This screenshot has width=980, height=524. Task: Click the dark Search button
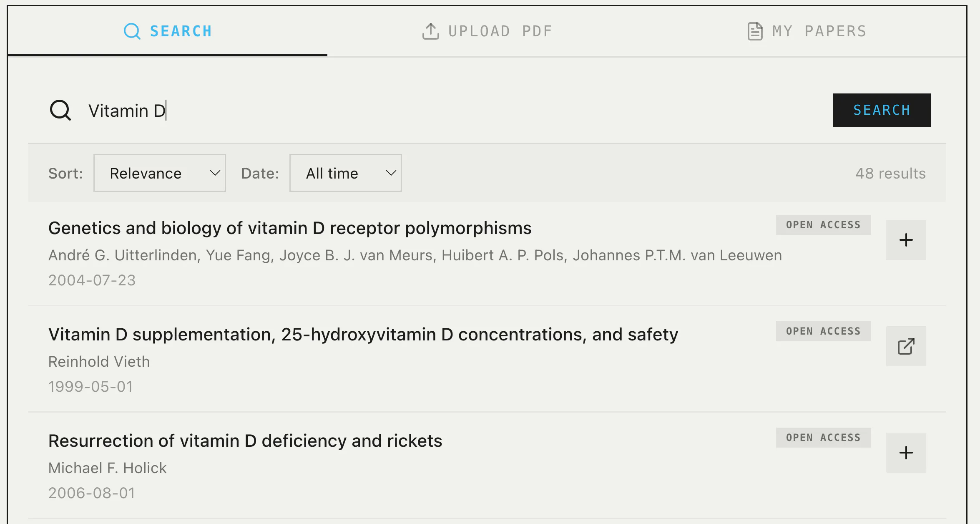coord(882,110)
